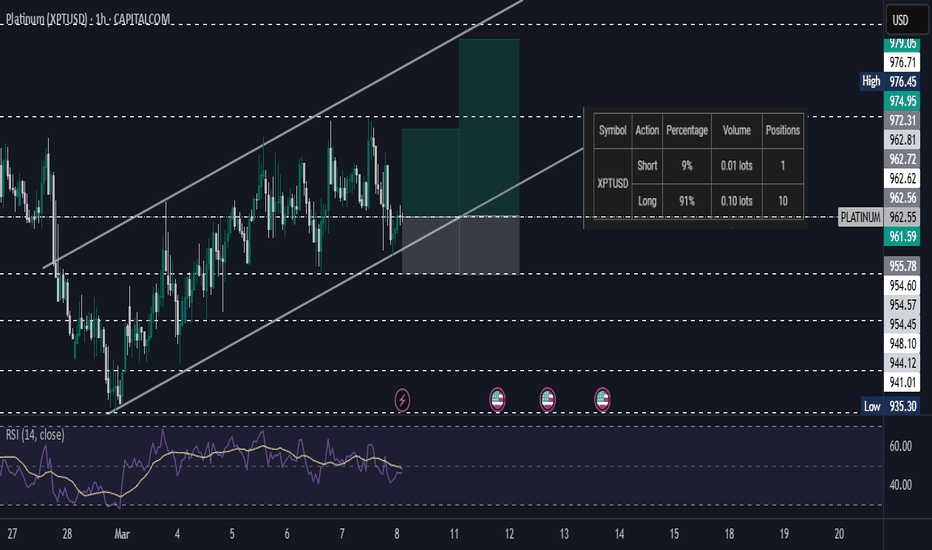Click the 979.05 green price label
Screen dimensions: 932x550
click(x=902, y=44)
